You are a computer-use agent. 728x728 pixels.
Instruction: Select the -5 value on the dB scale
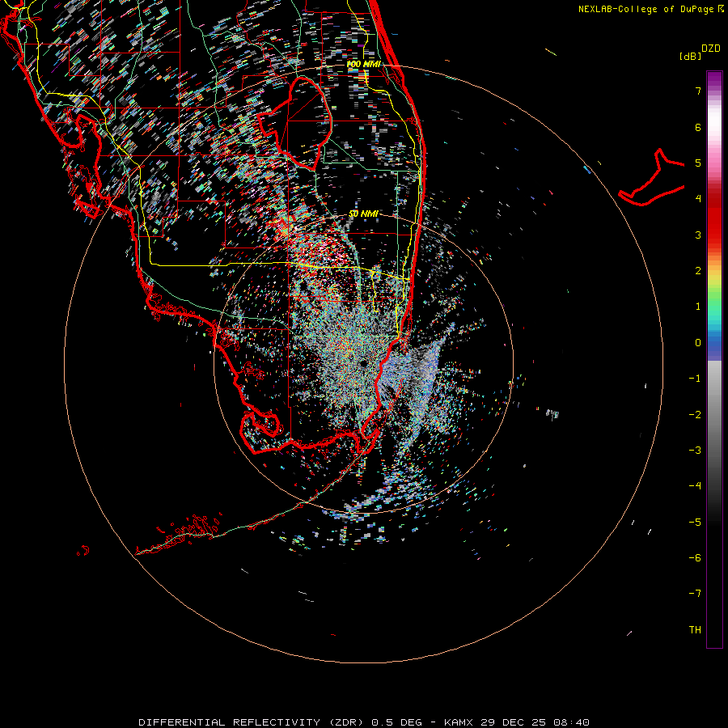tap(695, 523)
